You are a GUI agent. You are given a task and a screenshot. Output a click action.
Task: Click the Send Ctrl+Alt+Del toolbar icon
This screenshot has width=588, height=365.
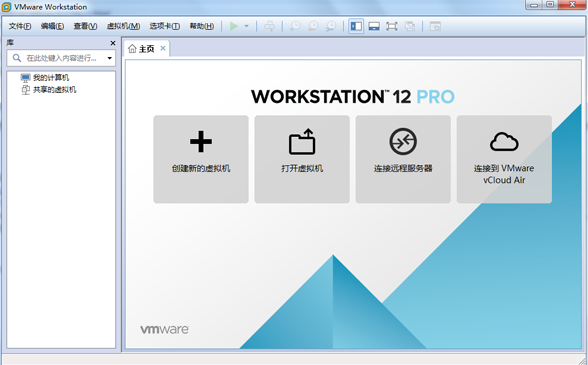coord(269,26)
